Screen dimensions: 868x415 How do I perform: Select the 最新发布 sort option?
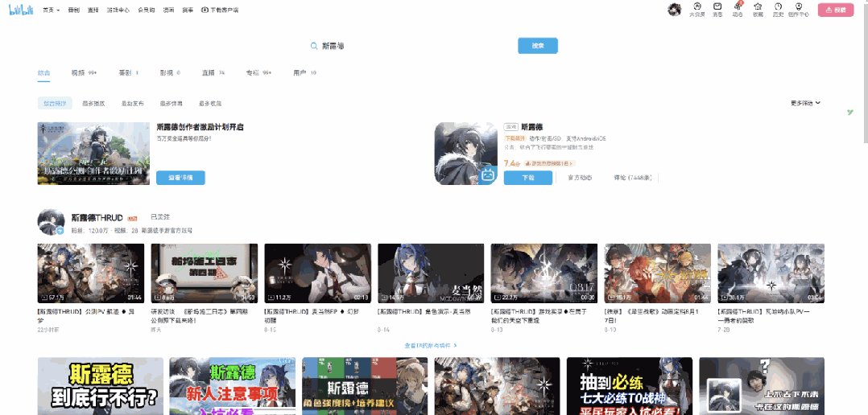(x=132, y=103)
